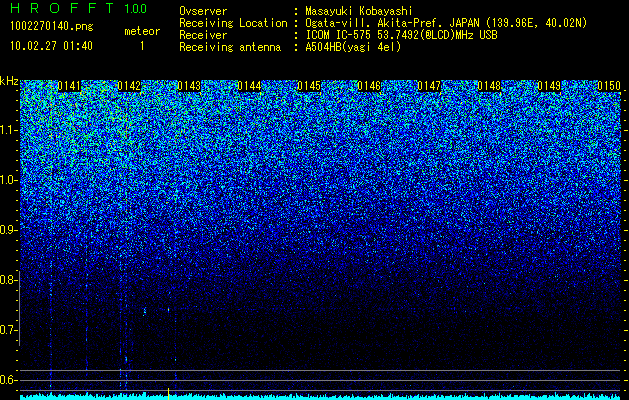Click the 0144 time marker label
This screenshot has height=400, width=629.
249,86
